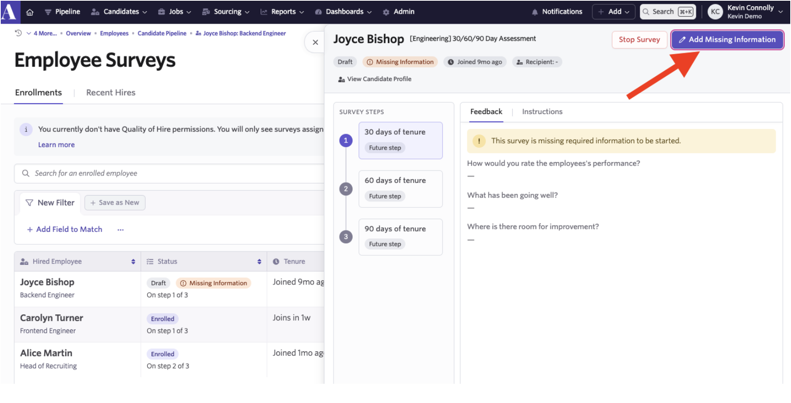Close the survey side panel with the X

point(315,42)
